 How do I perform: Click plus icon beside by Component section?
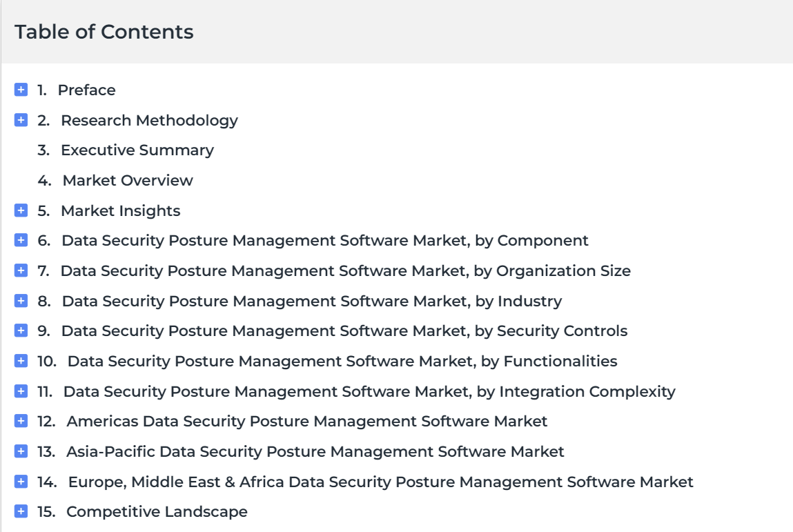21,239
